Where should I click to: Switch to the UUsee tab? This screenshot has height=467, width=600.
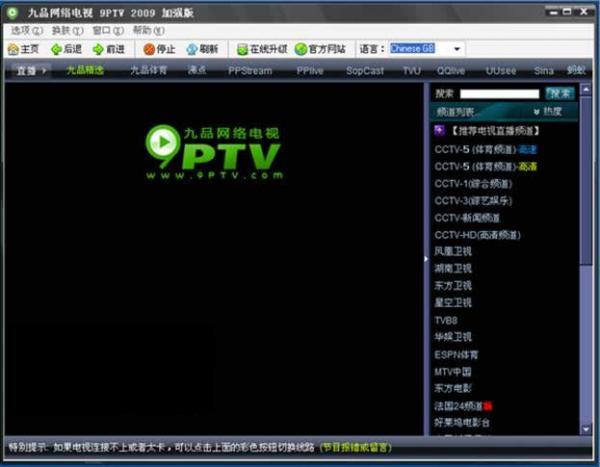click(x=501, y=71)
